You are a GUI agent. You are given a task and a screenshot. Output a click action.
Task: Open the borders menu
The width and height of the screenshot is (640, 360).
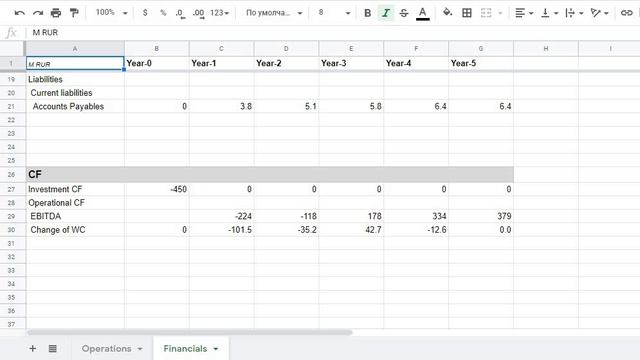pos(467,13)
